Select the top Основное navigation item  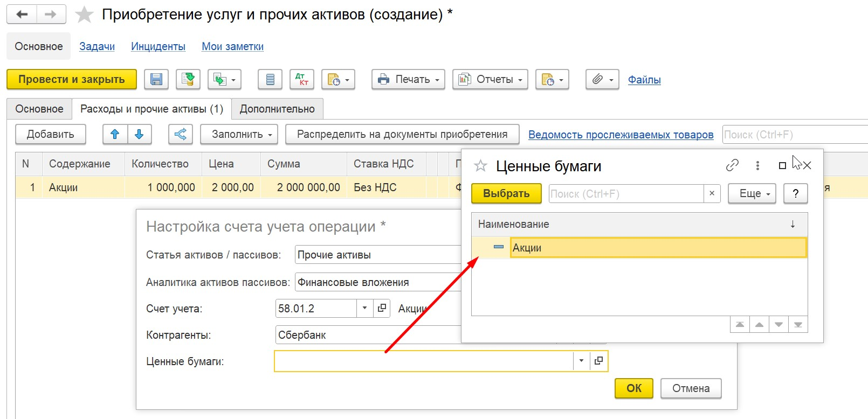[39, 46]
